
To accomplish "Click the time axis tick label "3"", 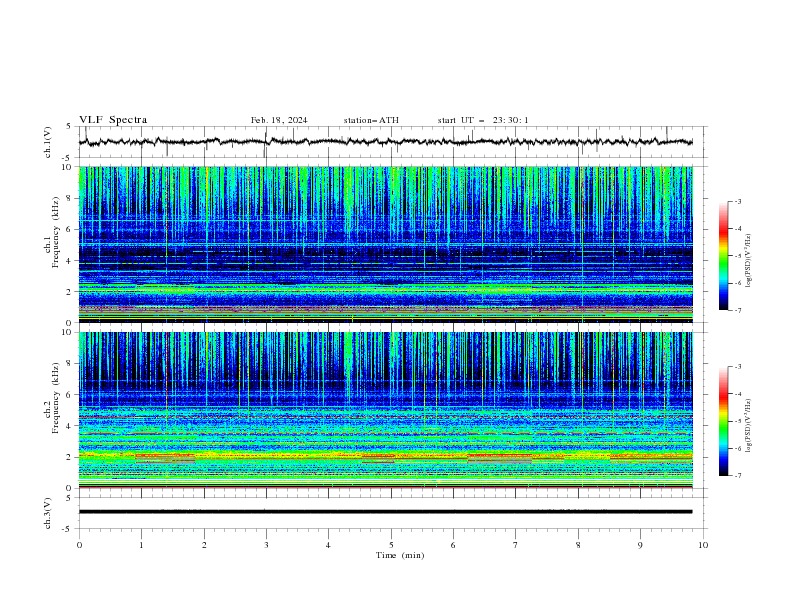I will 266,545.
